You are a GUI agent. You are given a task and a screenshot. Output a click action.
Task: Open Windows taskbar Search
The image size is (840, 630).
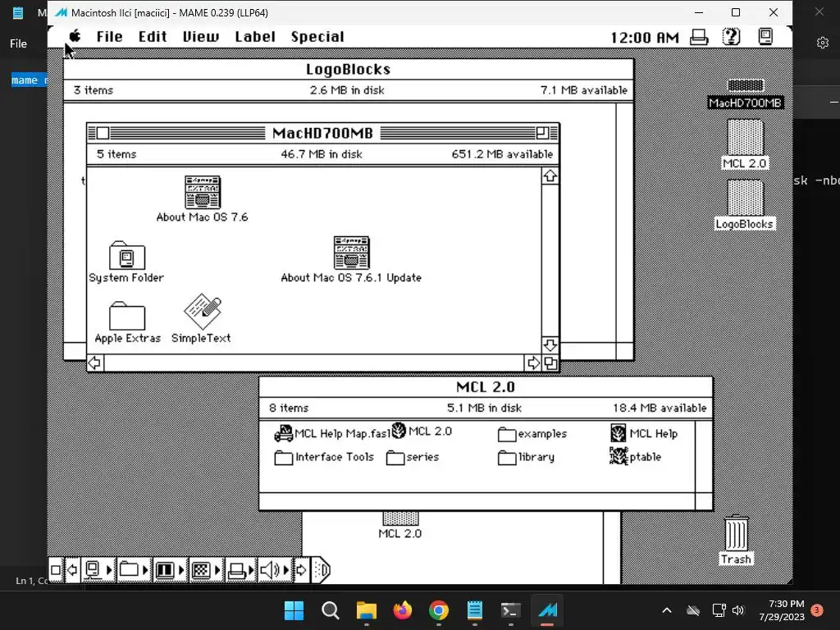[x=330, y=610]
